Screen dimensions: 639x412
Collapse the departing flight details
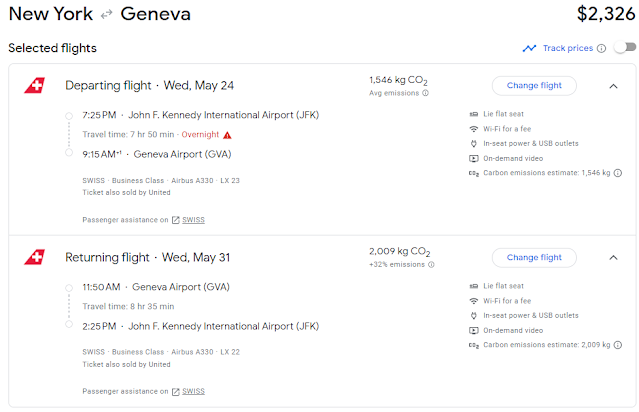click(x=613, y=86)
